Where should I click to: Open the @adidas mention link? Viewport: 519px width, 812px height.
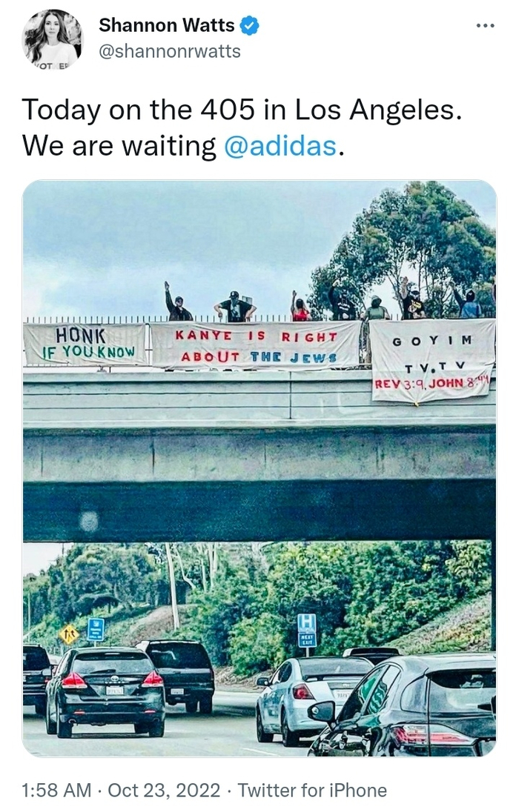point(280,145)
